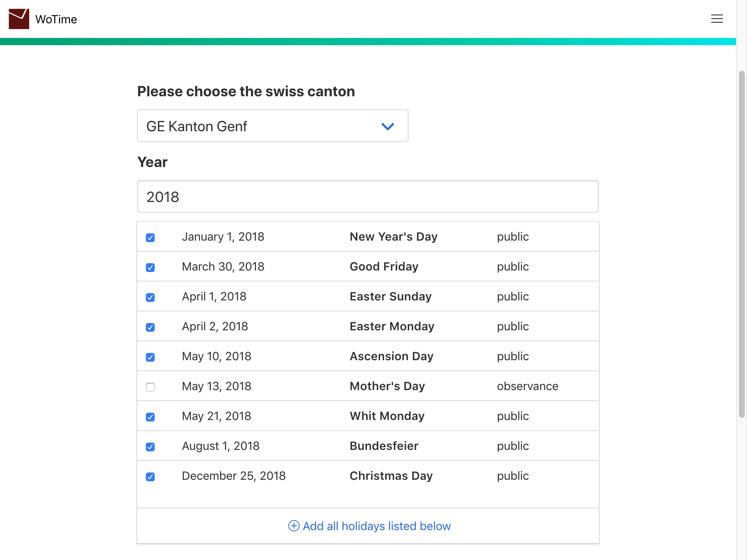Click the December 25, 2018 date text
Screen dimensions: 747x560
pyautogui.click(x=233, y=476)
